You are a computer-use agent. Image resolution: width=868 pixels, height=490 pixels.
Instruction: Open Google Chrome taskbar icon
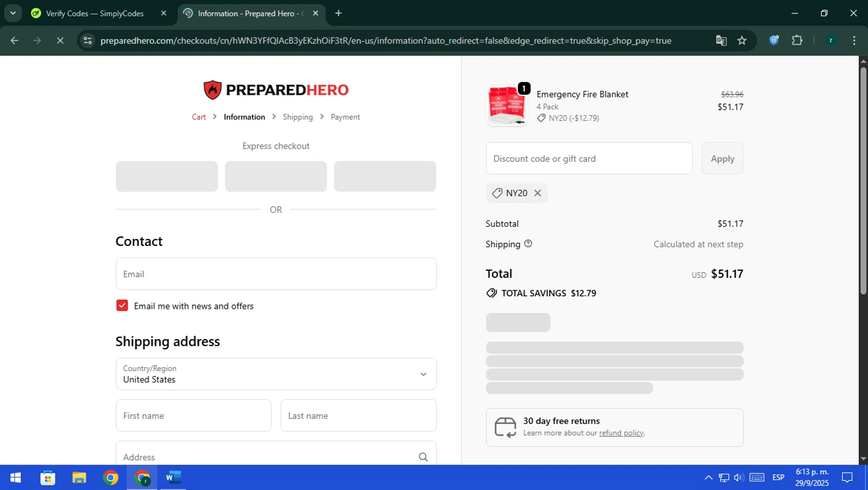[111, 478]
